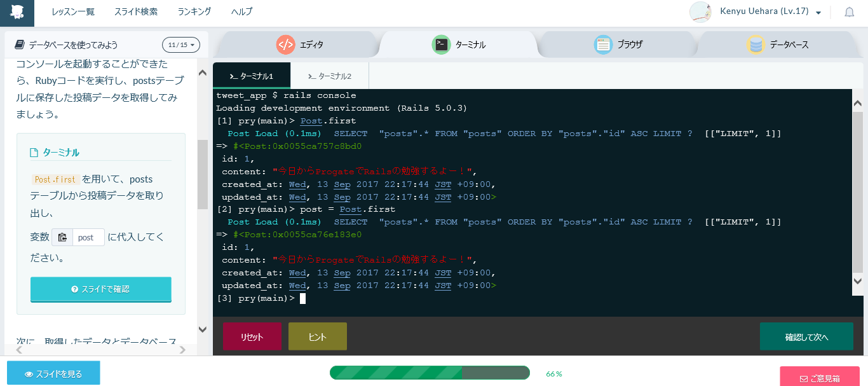
Task: Go to ランキング page
Action: coord(194,11)
